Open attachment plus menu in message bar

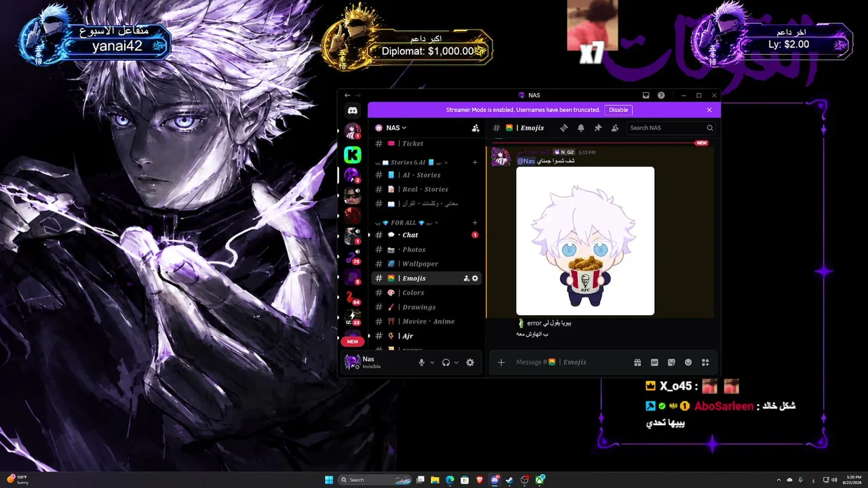(x=501, y=363)
